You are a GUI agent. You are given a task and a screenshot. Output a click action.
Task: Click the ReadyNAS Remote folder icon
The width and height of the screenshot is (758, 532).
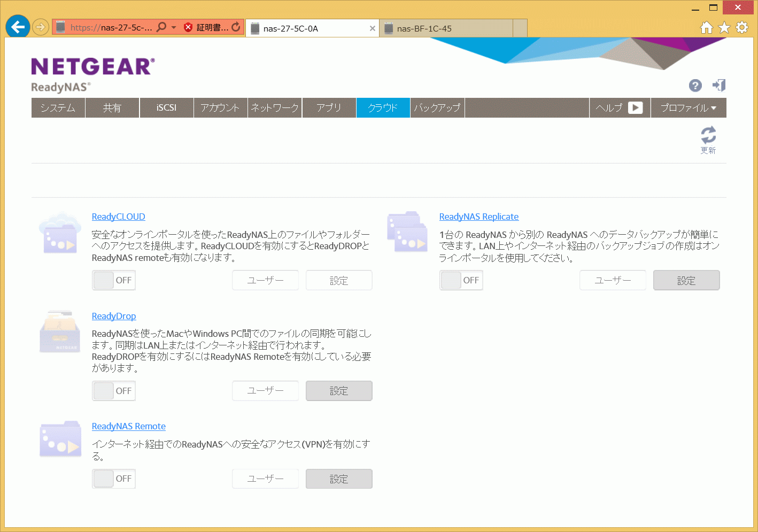tap(60, 440)
